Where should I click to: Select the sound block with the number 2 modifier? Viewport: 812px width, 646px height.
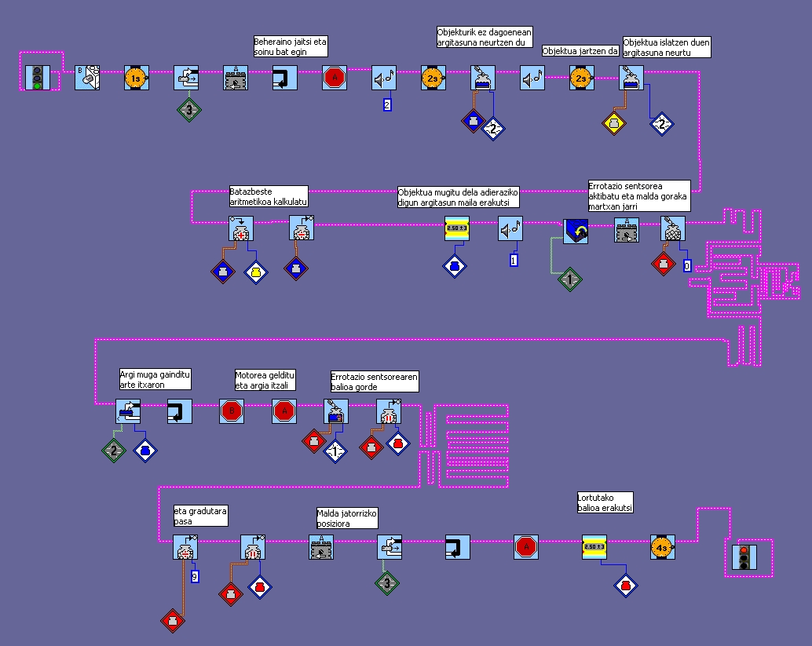tap(384, 78)
